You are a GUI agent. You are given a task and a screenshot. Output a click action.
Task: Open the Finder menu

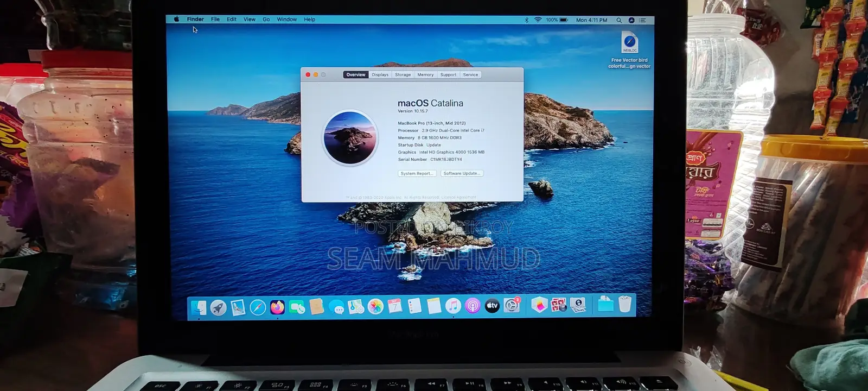195,19
